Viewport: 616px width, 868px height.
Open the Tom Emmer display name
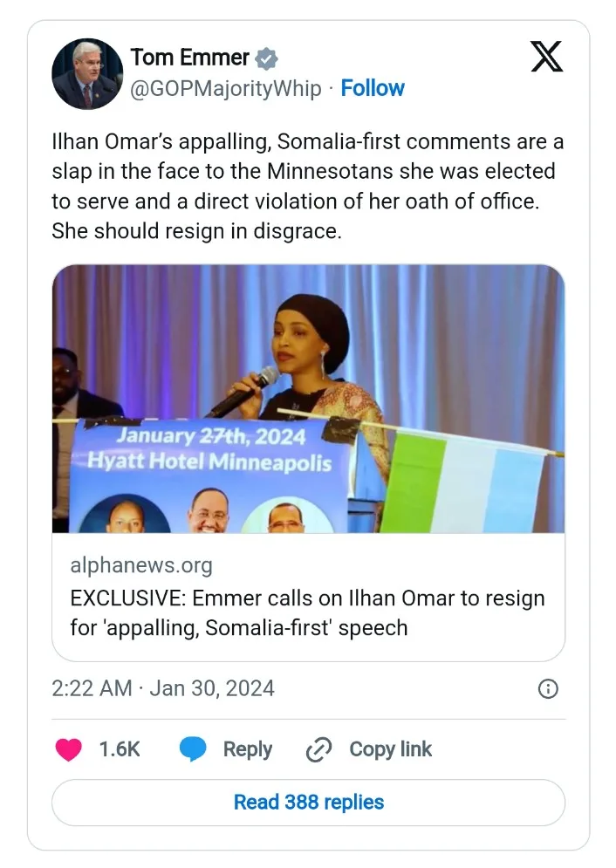[x=188, y=58]
